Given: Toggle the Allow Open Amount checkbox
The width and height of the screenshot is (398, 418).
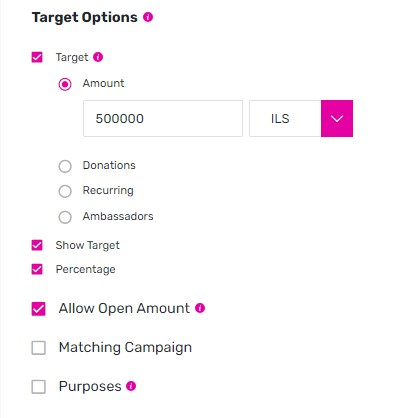Looking at the screenshot, I should click(x=38, y=309).
